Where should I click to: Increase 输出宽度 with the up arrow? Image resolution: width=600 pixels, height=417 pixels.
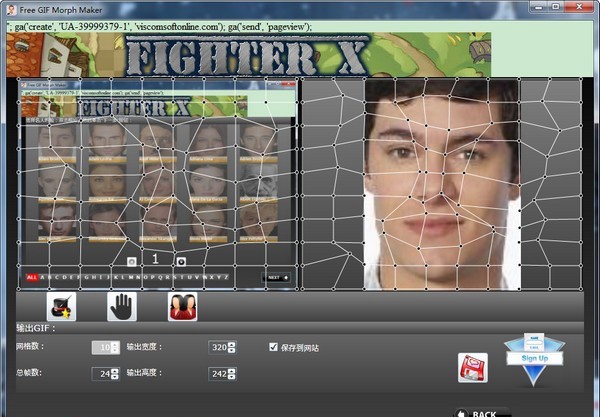(232, 345)
